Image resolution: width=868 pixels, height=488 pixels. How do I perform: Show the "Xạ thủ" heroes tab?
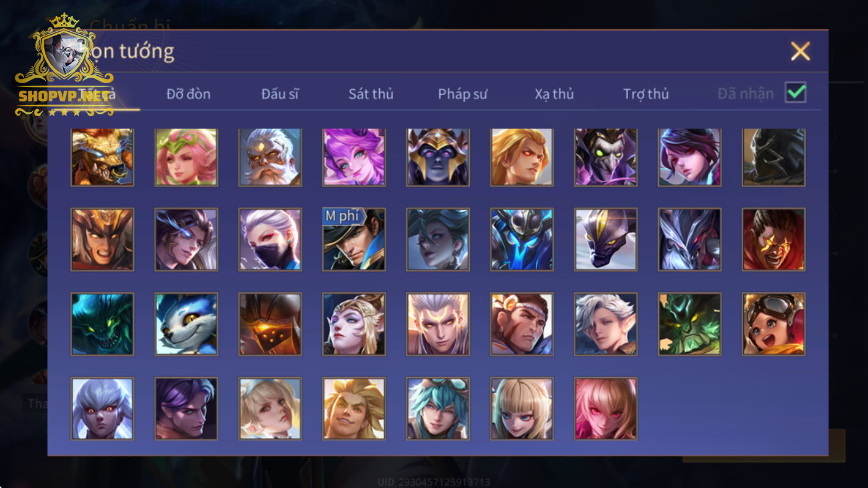click(x=554, y=94)
